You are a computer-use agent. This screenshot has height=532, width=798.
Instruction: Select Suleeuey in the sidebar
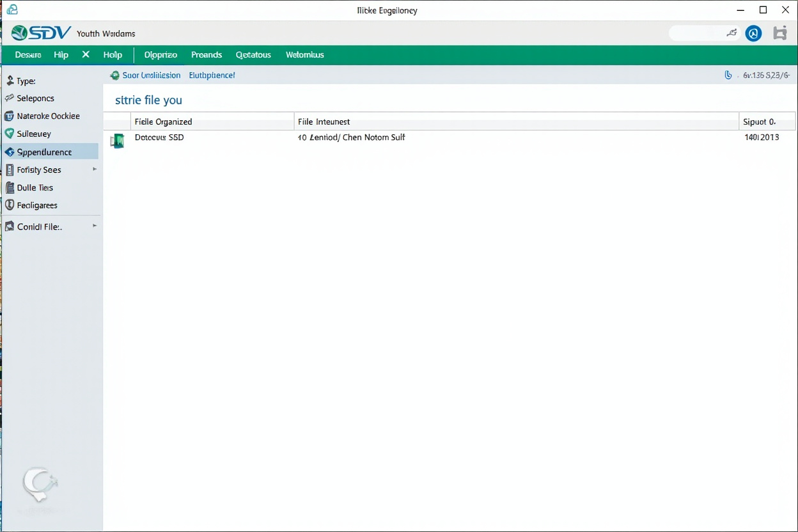[x=34, y=134]
